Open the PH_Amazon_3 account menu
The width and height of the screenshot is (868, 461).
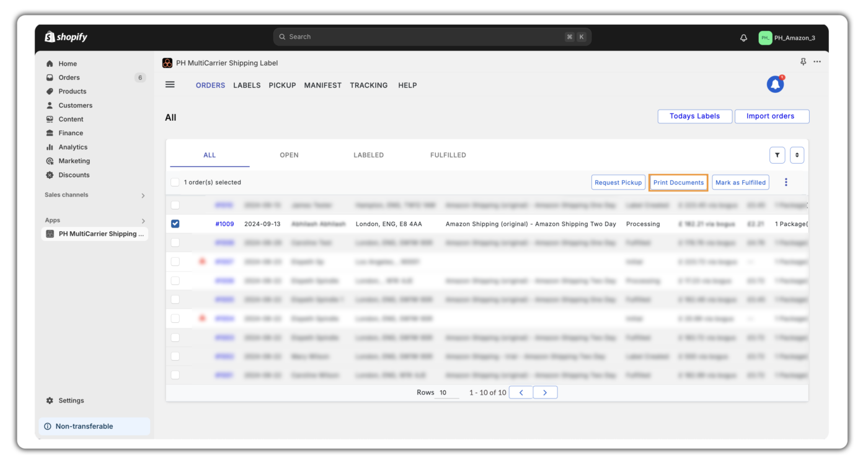(x=787, y=38)
